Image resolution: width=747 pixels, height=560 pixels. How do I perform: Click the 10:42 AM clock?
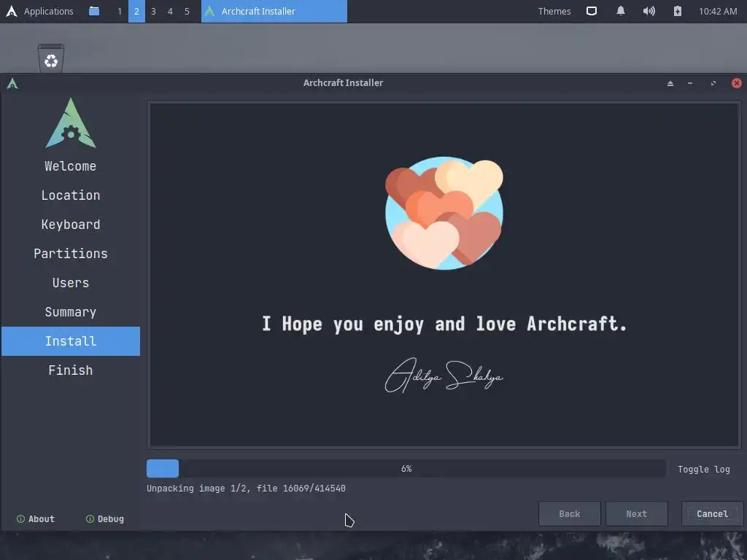718,12
